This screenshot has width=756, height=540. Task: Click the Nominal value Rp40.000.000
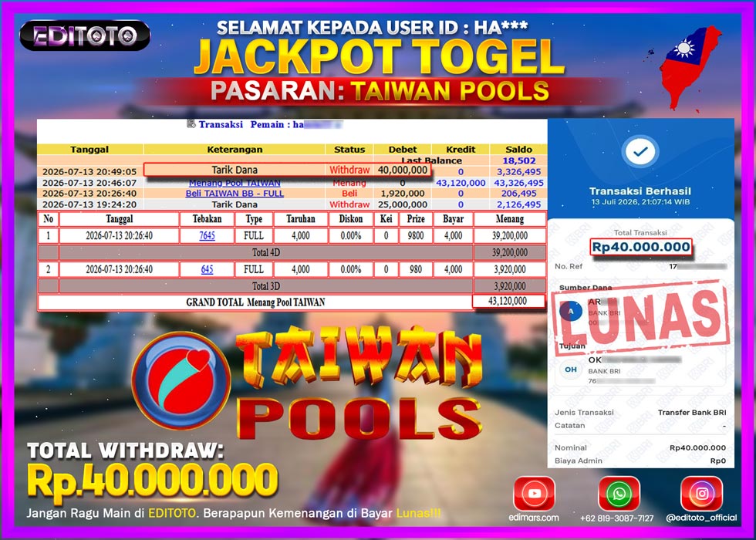coord(697,447)
